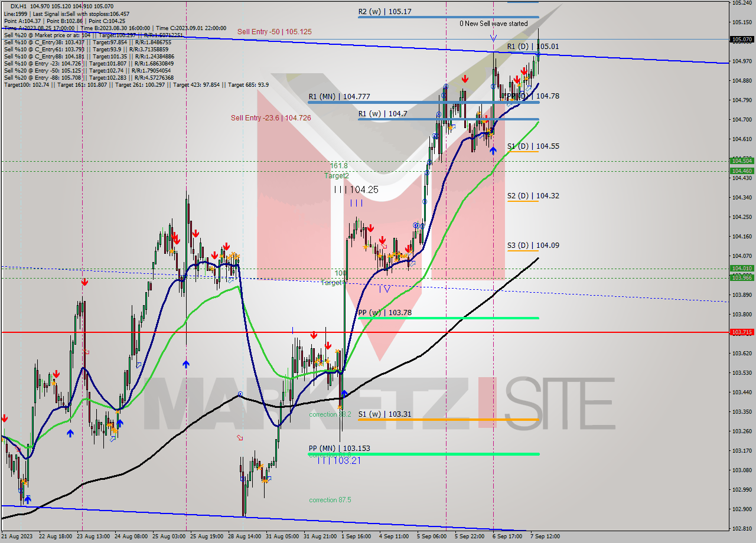Select the 'R2 (w) | 105.17' pivot label
This screenshot has height=543, width=756.
pos(384,11)
